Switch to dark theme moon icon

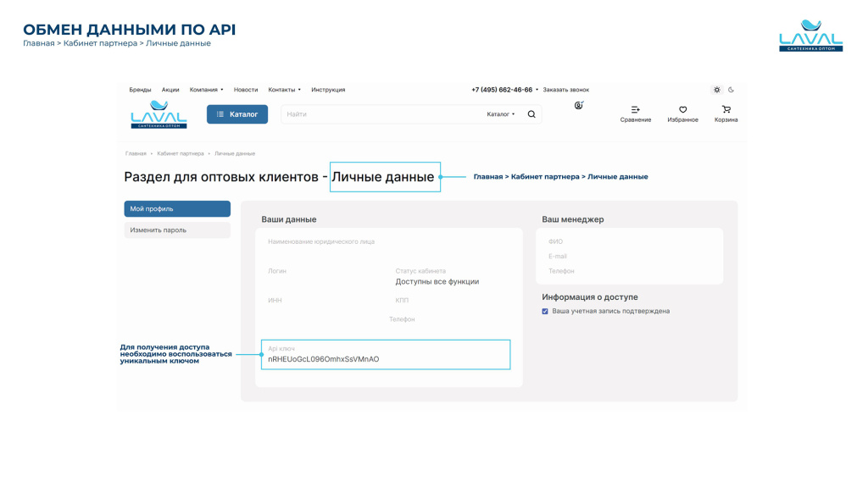point(731,90)
